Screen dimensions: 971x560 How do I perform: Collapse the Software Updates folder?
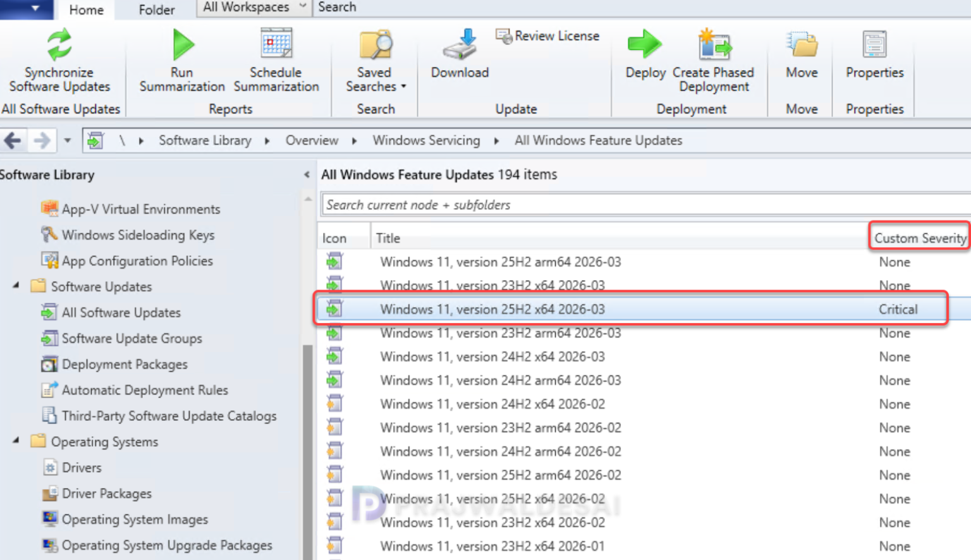click(x=16, y=286)
